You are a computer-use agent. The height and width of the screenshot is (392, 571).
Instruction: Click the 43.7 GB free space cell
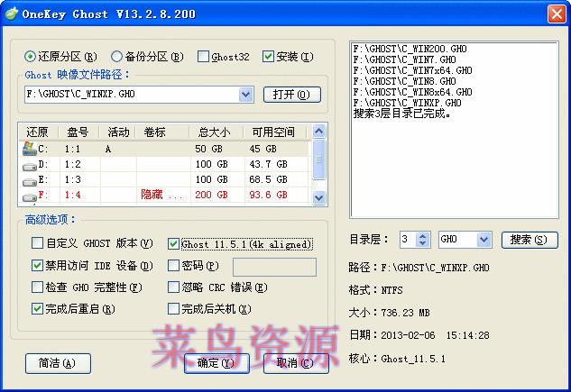click(x=269, y=164)
